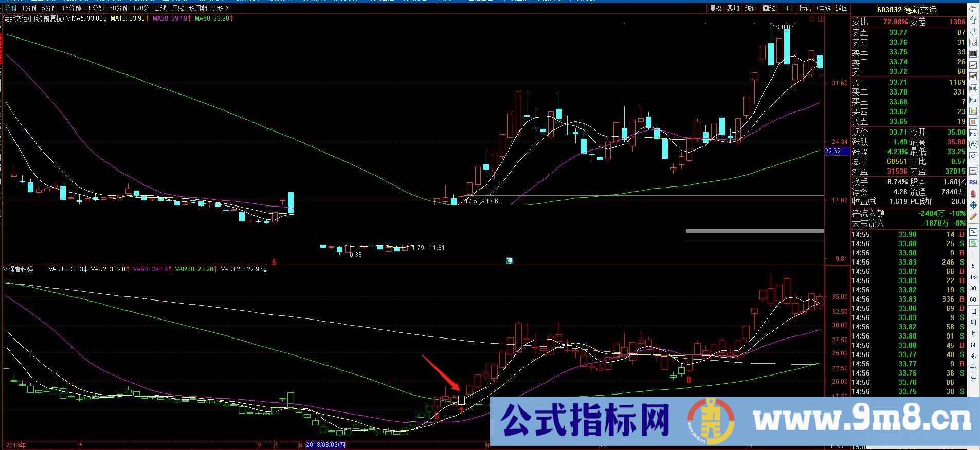This screenshot has height=450, width=980.
Task: Toggle 60-minute period in right sidebar
Action: click(x=973, y=299)
